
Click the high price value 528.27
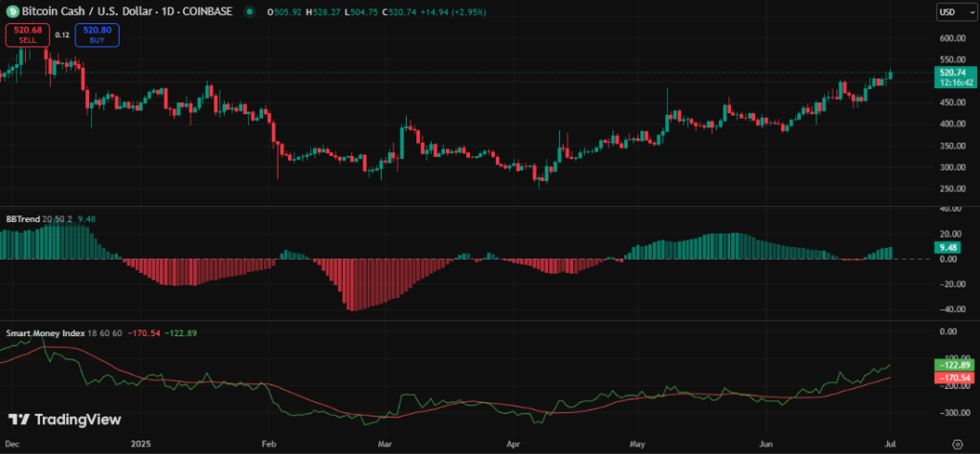[x=327, y=11]
